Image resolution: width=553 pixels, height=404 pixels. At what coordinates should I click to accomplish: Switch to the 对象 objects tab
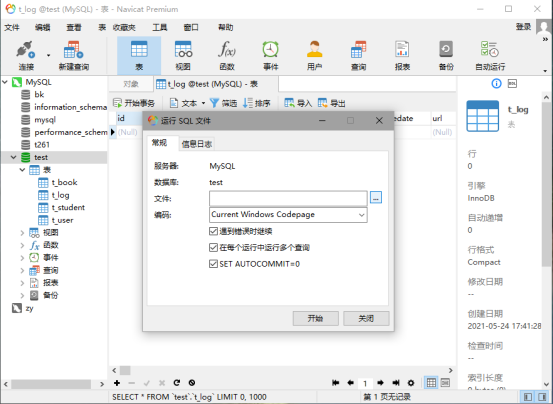click(x=131, y=84)
